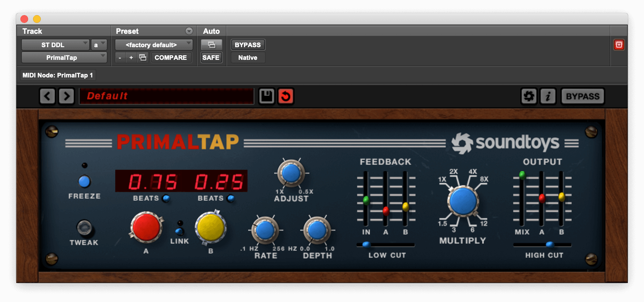
Task: Click the COMPARE button
Action: 171,57
